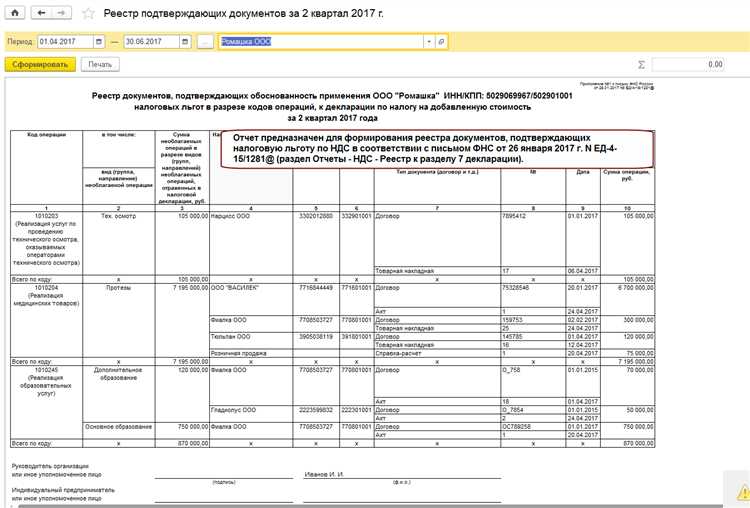Viewport: 750px width, 508px height.
Task: Edit the period end date field
Action: click(152, 42)
